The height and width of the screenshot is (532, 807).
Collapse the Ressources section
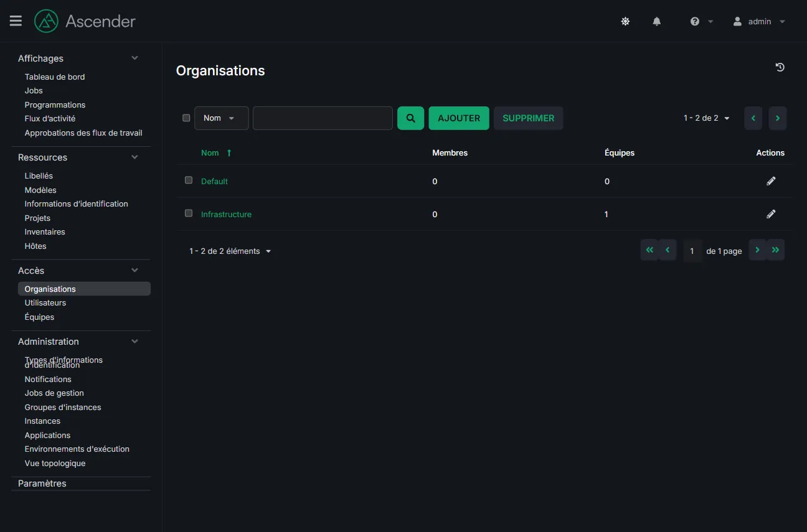135,157
